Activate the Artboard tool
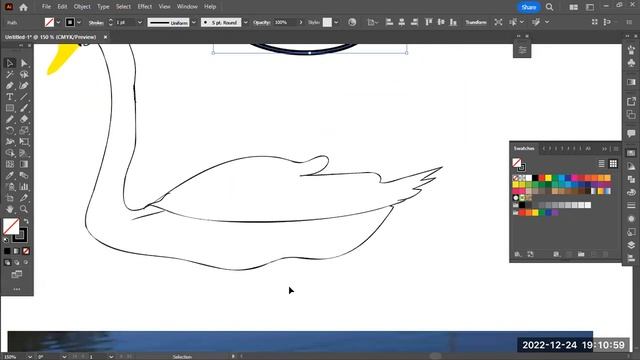Viewport: 640px width, 360px height. 10,198
